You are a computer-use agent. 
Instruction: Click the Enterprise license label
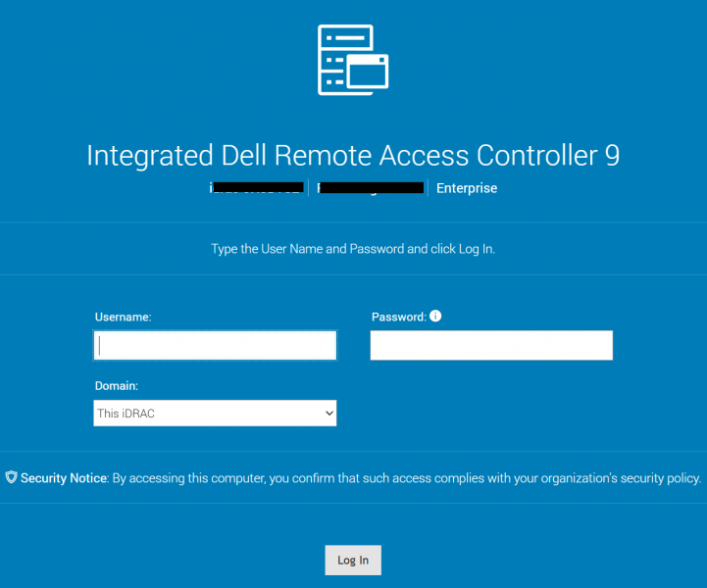click(467, 188)
